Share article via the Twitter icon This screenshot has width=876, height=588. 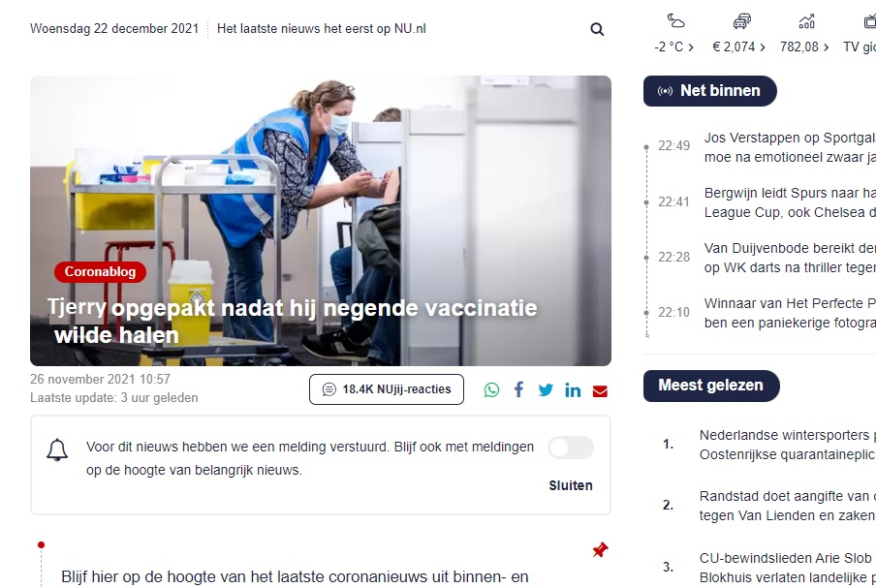click(x=546, y=389)
